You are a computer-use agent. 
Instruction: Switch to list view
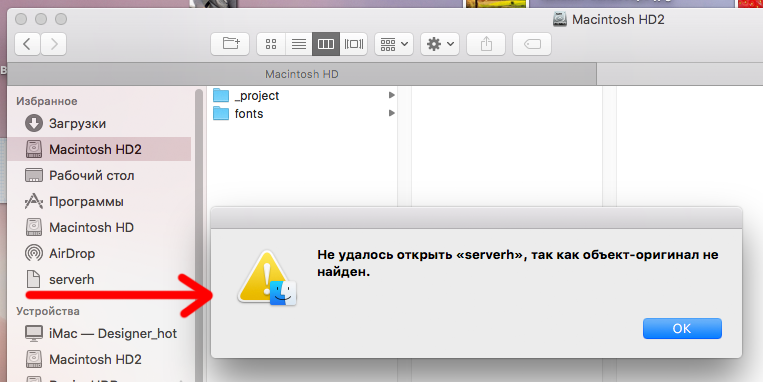point(299,44)
